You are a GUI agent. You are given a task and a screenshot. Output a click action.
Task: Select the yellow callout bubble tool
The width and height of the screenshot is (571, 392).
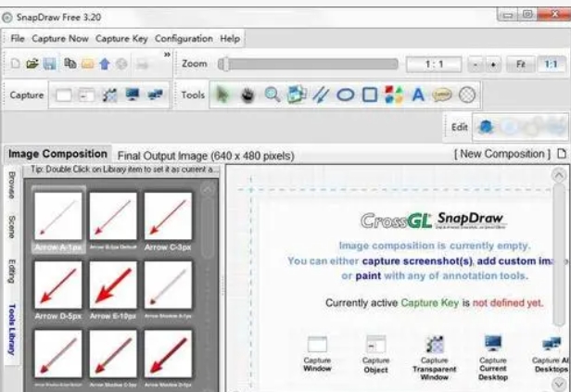click(442, 95)
